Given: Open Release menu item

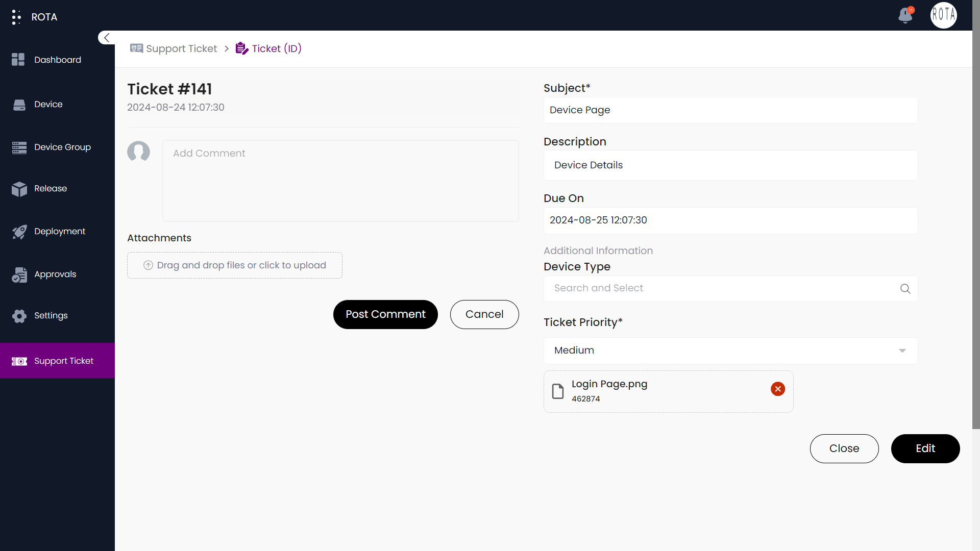Looking at the screenshot, I should click(57, 189).
